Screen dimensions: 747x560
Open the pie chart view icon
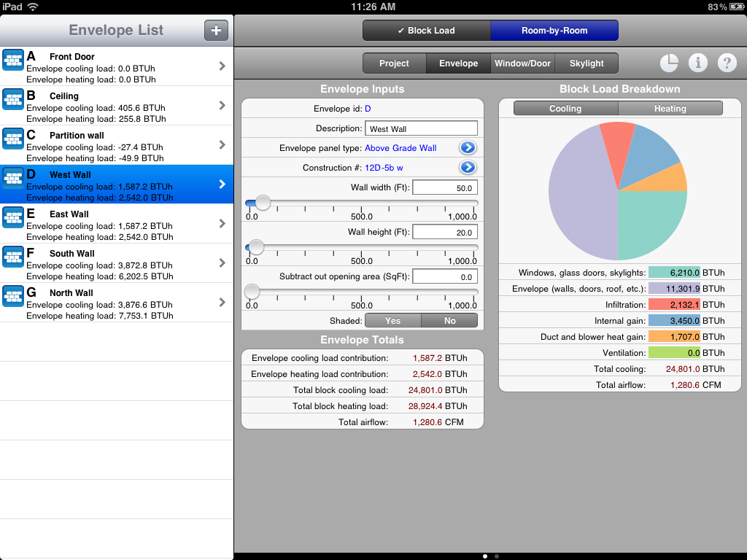(x=669, y=63)
